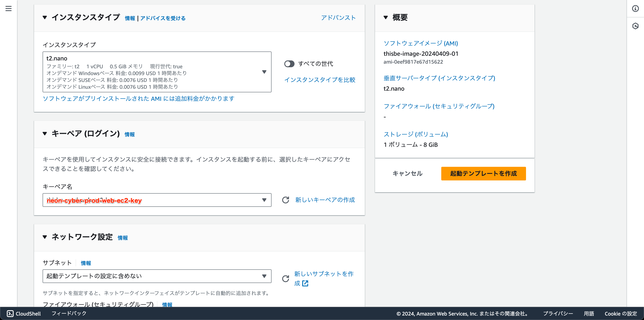Open the アドバンスト link
This screenshot has height=320, width=644.
pos(338,18)
